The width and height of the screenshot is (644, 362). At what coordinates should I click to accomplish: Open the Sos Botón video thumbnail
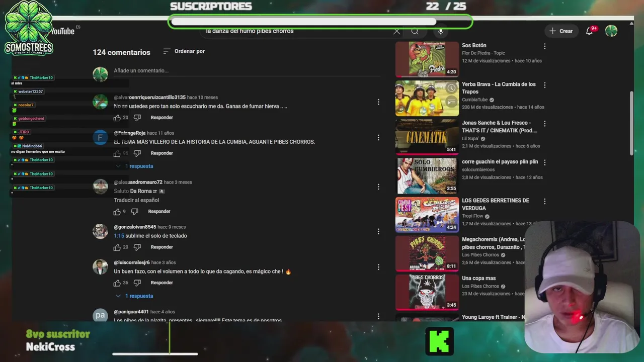427,59
